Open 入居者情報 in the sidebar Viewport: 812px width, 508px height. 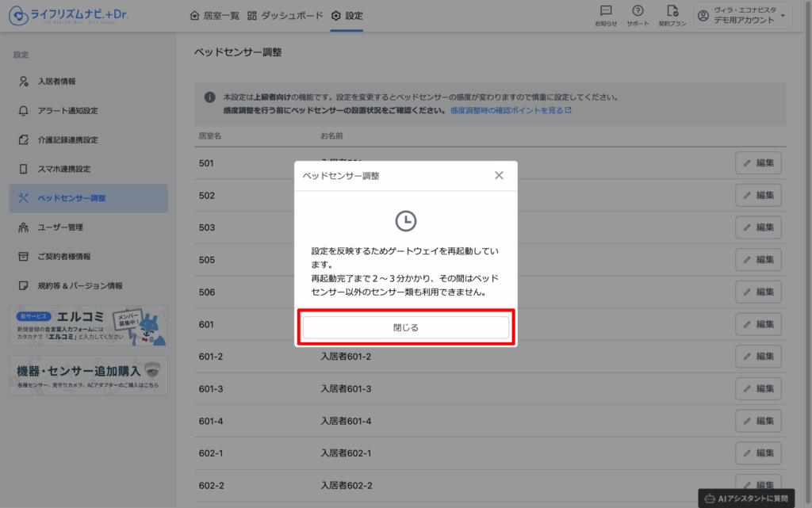pos(57,82)
